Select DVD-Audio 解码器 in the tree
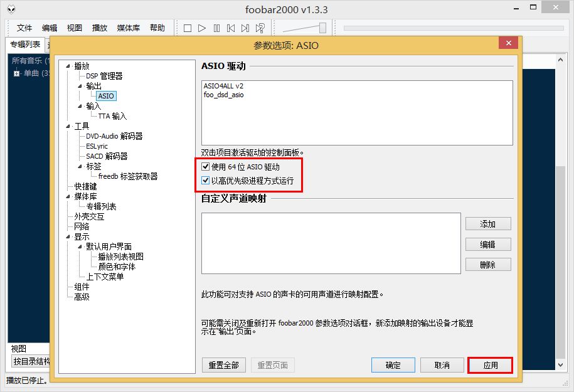The width and height of the screenshot is (574, 392). 114,136
